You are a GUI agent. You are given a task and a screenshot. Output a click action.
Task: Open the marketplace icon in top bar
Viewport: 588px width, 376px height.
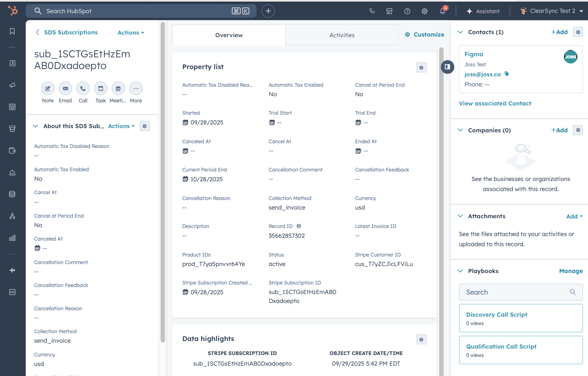click(389, 11)
